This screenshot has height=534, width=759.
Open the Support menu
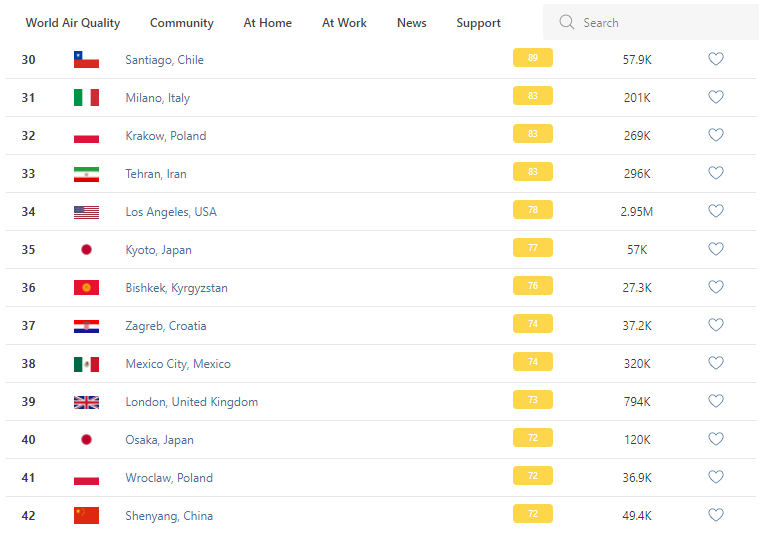coord(478,23)
